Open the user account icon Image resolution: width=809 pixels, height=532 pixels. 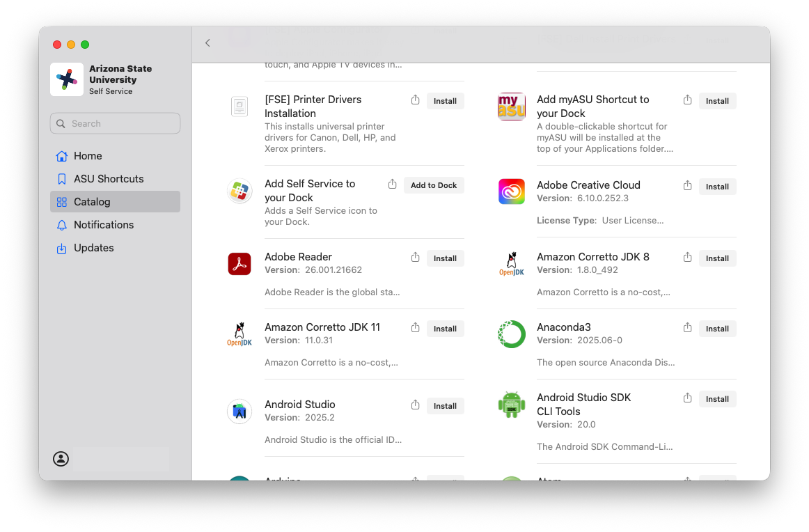tap(61, 459)
